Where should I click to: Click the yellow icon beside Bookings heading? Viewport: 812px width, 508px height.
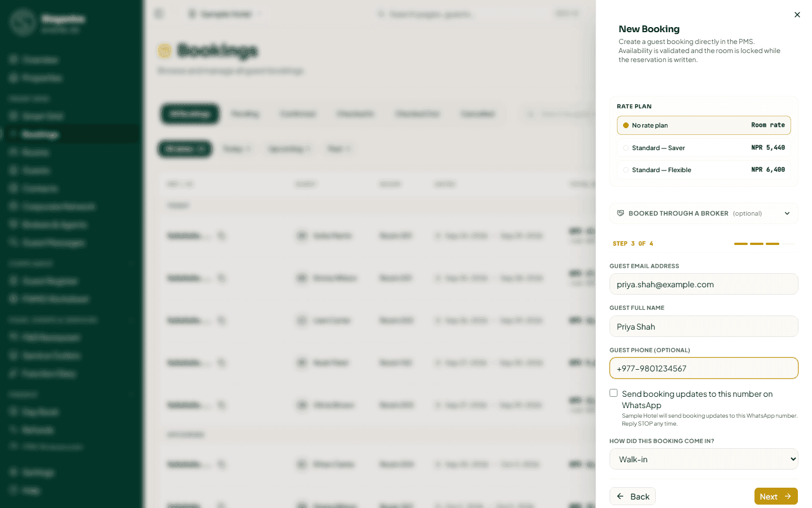164,51
